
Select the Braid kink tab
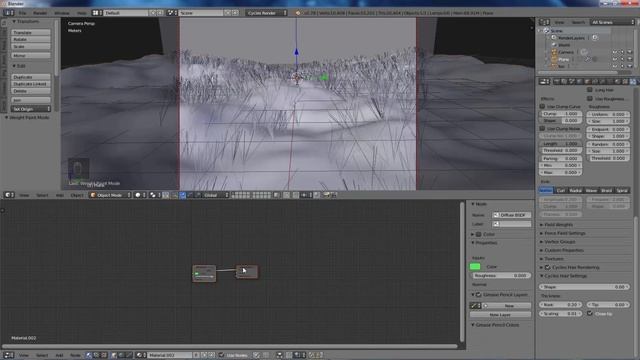click(x=606, y=190)
